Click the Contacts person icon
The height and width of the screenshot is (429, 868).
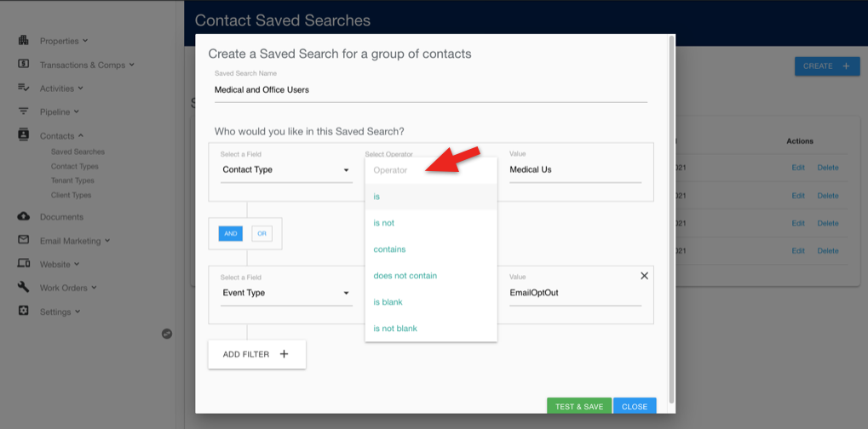pos(23,134)
